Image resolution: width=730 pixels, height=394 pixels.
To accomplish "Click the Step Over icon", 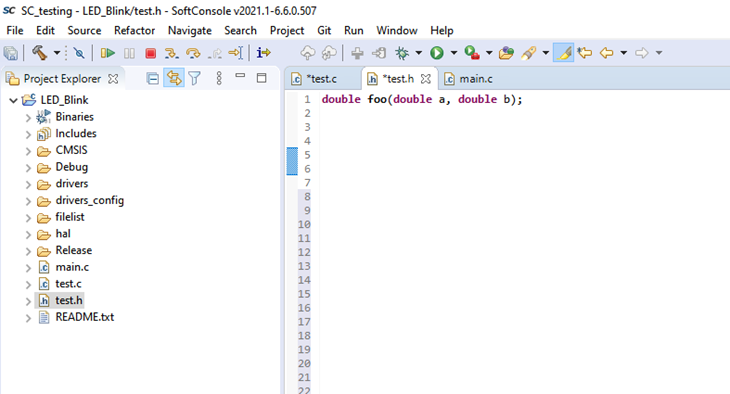I will click(x=193, y=53).
